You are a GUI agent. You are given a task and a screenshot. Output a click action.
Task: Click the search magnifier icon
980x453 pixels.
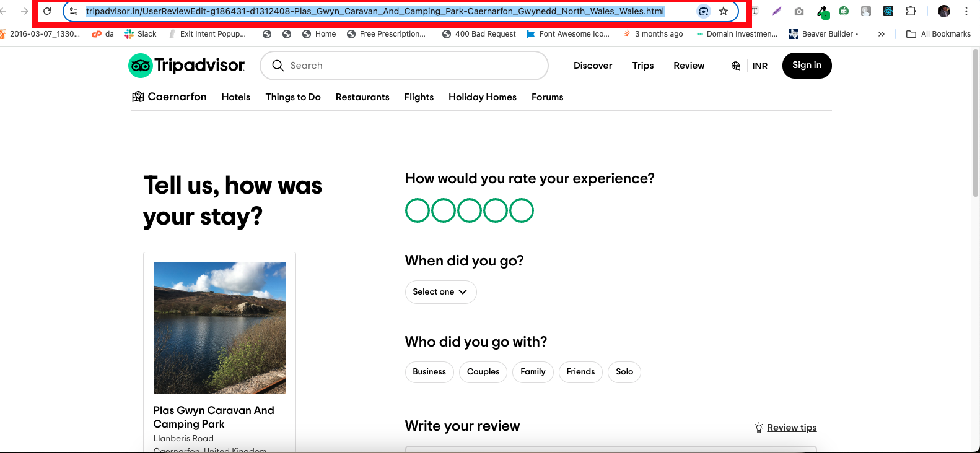pos(278,66)
